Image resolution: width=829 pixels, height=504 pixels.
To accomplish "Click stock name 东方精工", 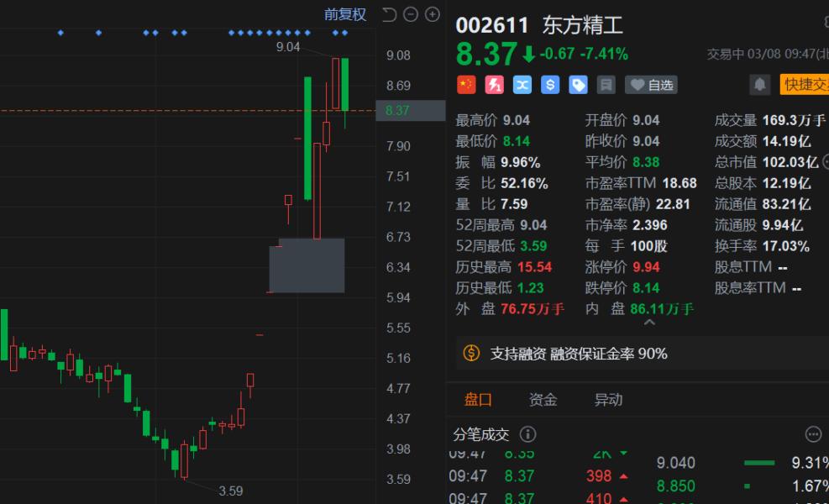I will 582,25.
